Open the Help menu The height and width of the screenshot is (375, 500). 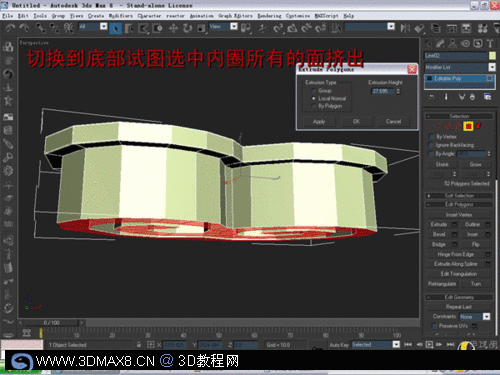[x=349, y=16]
